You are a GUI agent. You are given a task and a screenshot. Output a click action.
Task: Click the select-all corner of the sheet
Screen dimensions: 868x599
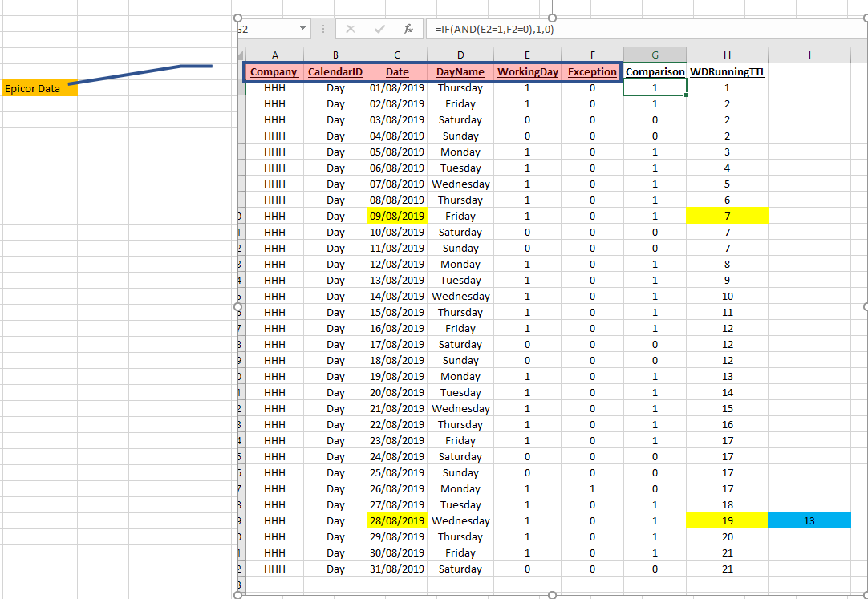click(x=241, y=55)
